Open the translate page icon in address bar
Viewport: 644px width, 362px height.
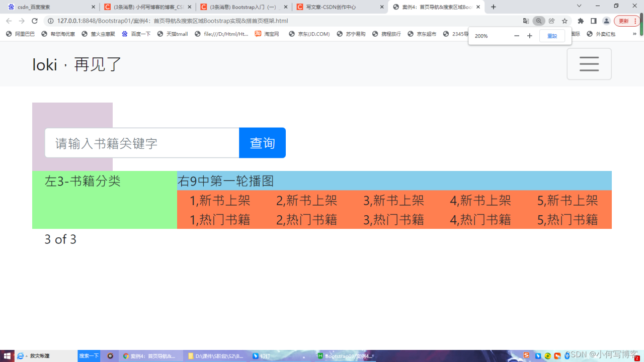(x=526, y=21)
